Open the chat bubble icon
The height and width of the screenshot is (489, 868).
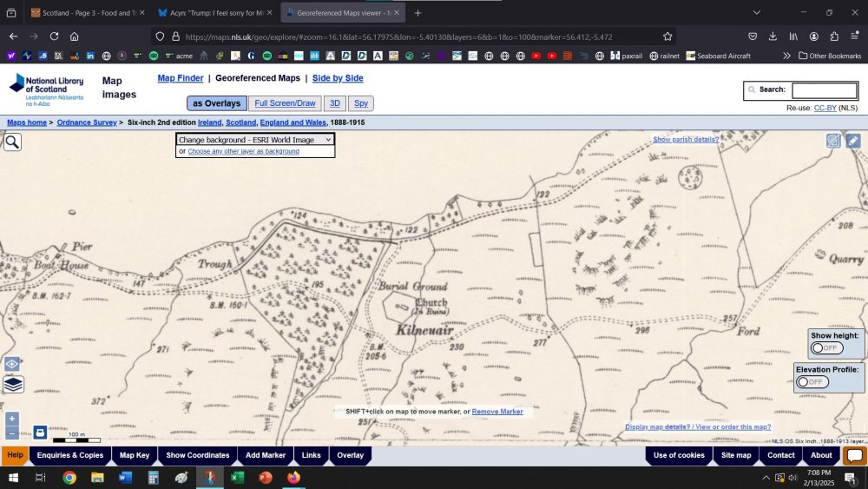click(854, 456)
